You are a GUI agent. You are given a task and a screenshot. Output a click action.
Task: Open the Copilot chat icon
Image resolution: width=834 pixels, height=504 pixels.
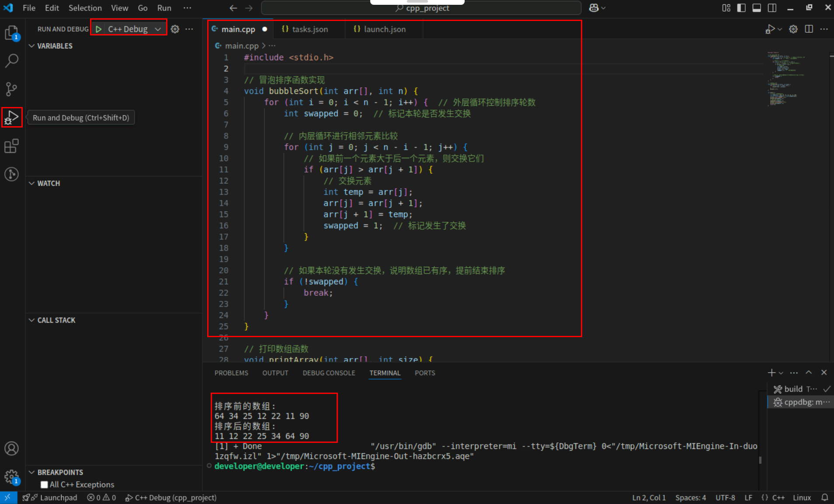pyautogui.click(x=594, y=8)
